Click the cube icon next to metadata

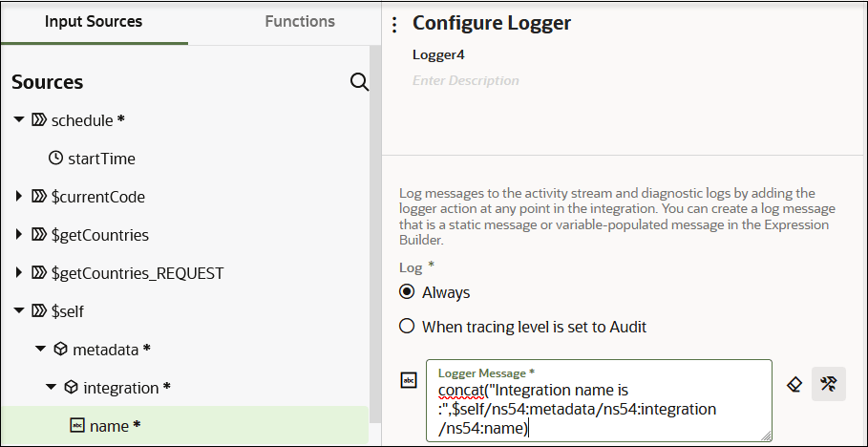pos(60,349)
